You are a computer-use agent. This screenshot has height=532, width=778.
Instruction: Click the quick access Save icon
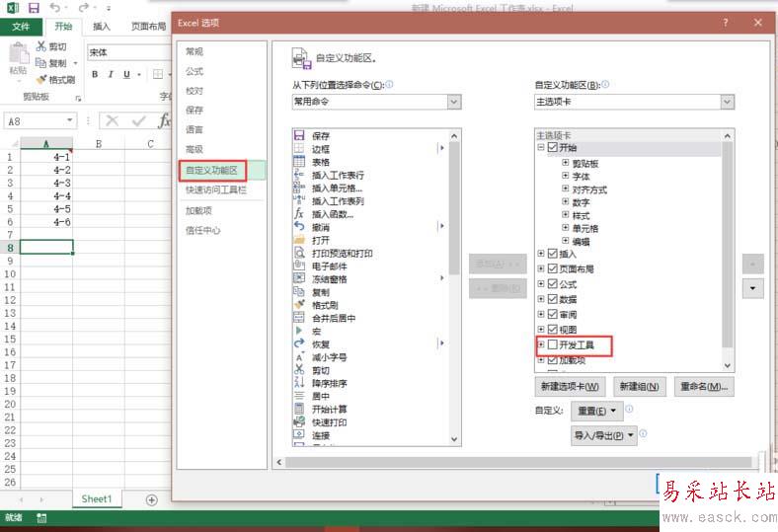34,8
